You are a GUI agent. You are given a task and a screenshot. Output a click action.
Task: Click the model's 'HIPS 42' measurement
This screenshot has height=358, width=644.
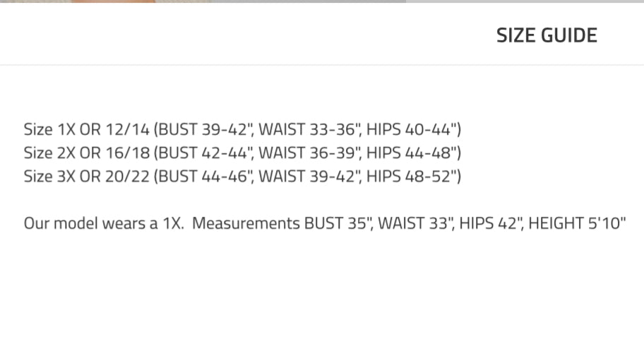point(490,223)
